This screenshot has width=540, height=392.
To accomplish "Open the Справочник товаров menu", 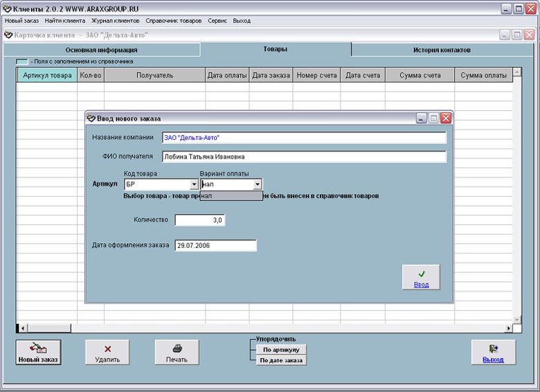I will pos(173,21).
